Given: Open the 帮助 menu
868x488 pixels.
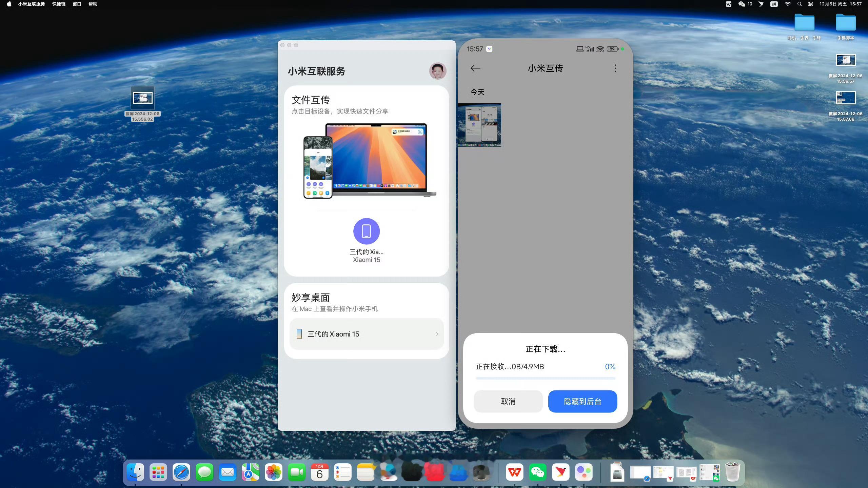Looking at the screenshot, I should point(93,4).
